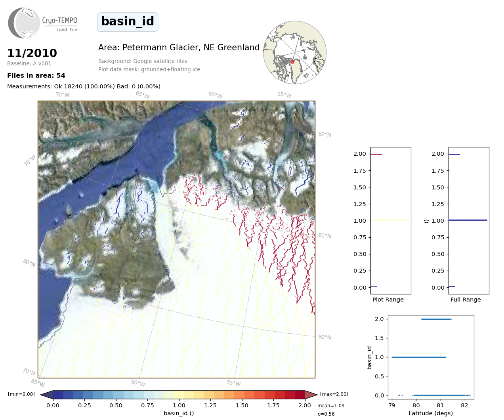This screenshot has height=420, width=504.
Task: Click the date heading 11/2010
Action: (32, 53)
